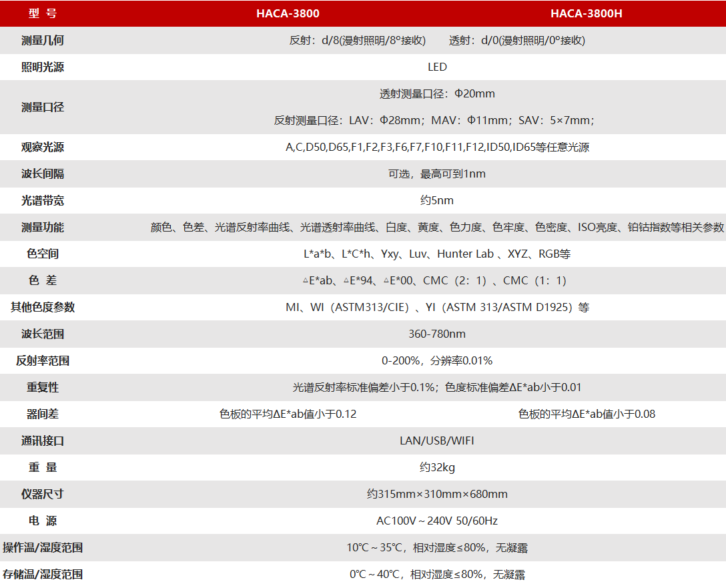Select the 透射测量口径 Φ20mm text

tap(437, 93)
